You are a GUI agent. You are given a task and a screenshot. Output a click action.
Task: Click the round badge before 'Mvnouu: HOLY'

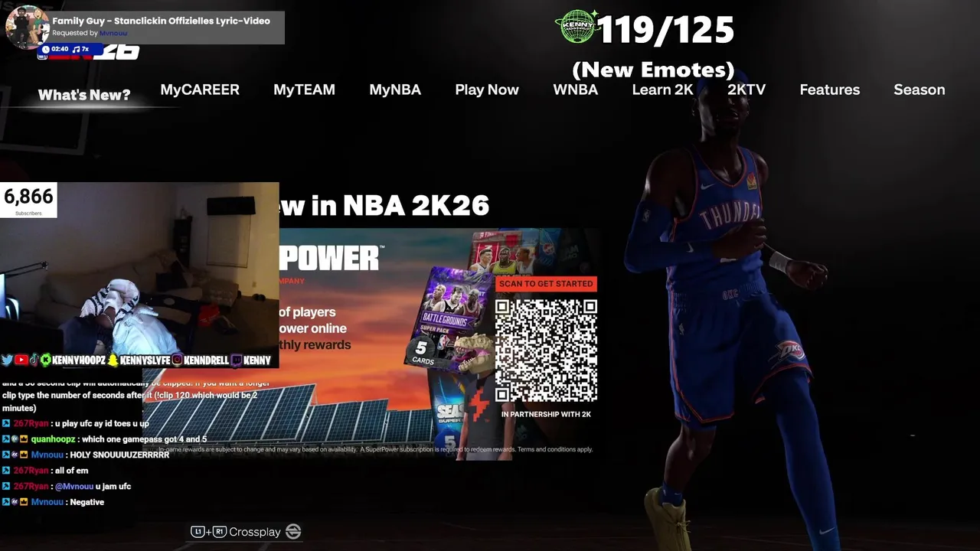coord(15,455)
